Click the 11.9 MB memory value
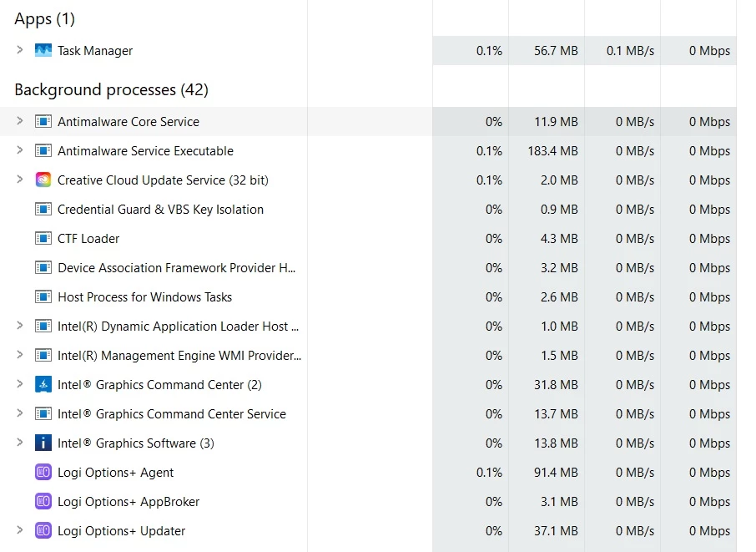The height and width of the screenshot is (552, 756). (556, 122)
